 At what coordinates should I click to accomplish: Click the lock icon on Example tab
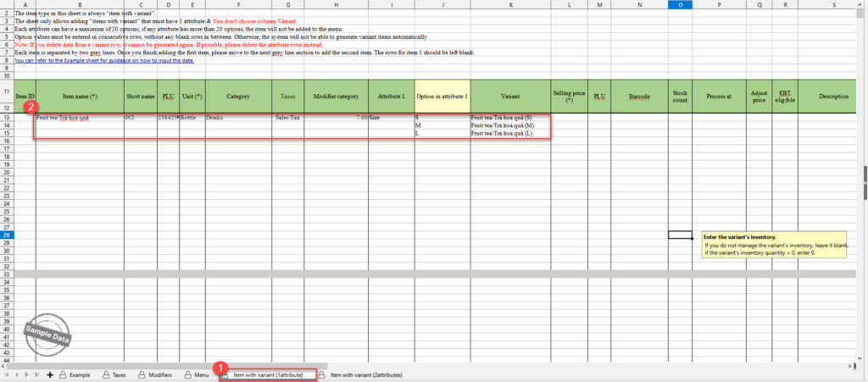point(62,374)
